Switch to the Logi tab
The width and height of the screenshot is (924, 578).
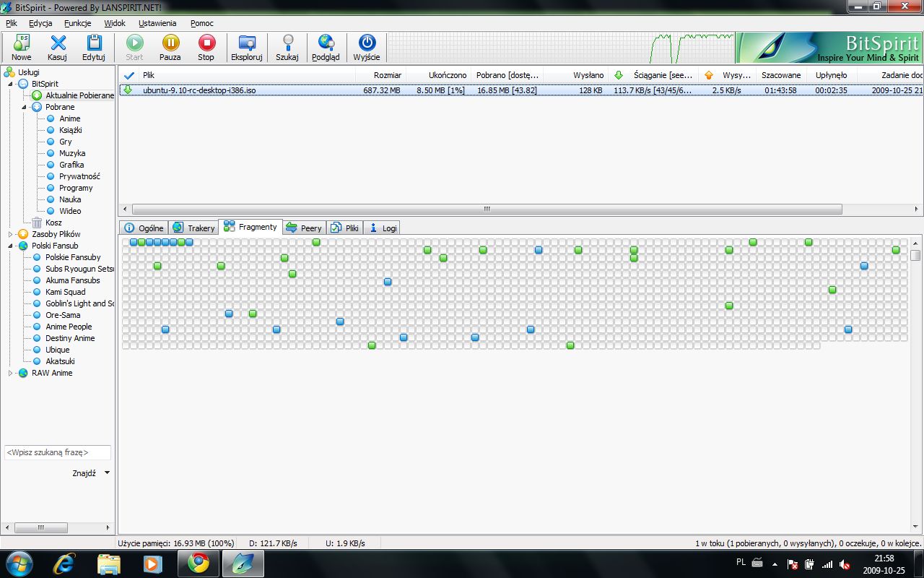pos(383,228)
